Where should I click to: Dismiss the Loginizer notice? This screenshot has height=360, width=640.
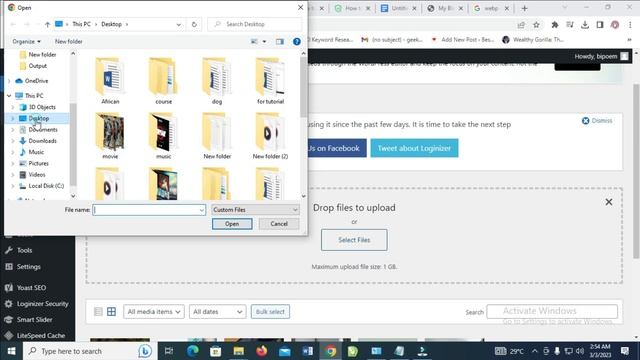pyautogui.click(x=597, y=121)
